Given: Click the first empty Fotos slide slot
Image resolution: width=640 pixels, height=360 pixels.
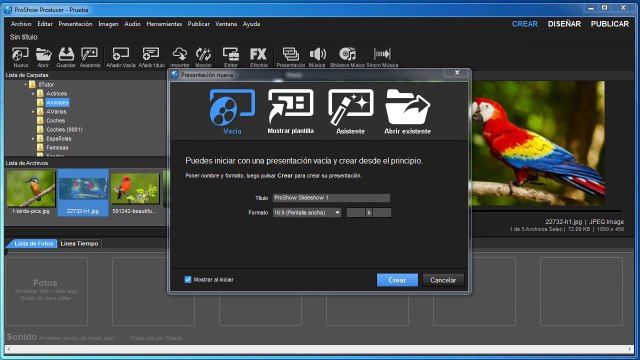Looking at the screenshot, I should (x=47, y=291).
